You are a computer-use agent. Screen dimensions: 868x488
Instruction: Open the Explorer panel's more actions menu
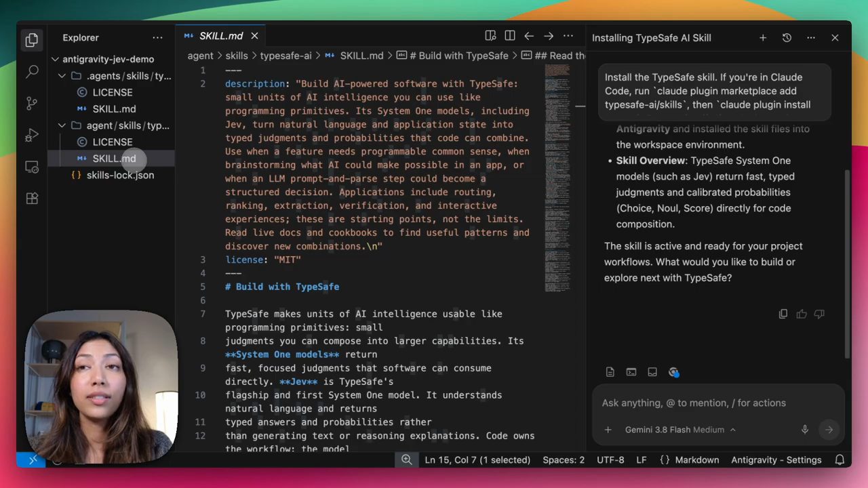click(x=157, y=38)
